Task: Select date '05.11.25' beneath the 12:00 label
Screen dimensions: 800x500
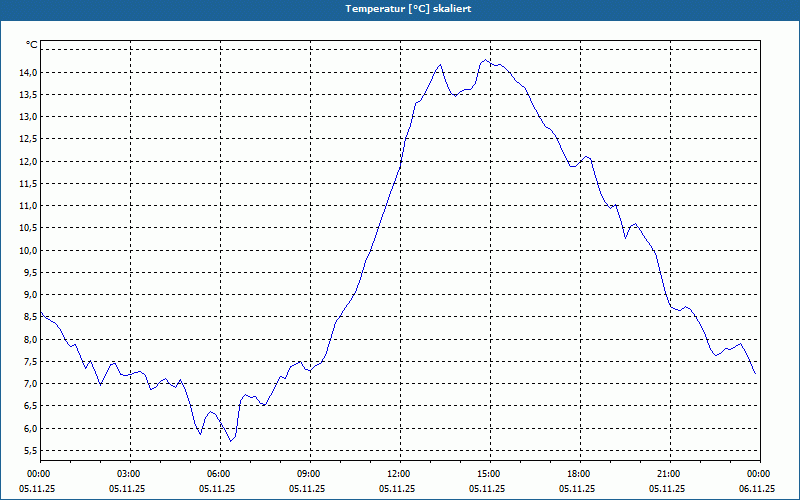Action: click(397, 488)
